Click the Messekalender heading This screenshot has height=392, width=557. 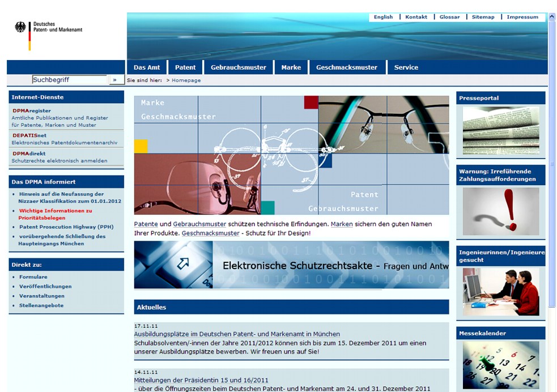click(x=482, y=334)
